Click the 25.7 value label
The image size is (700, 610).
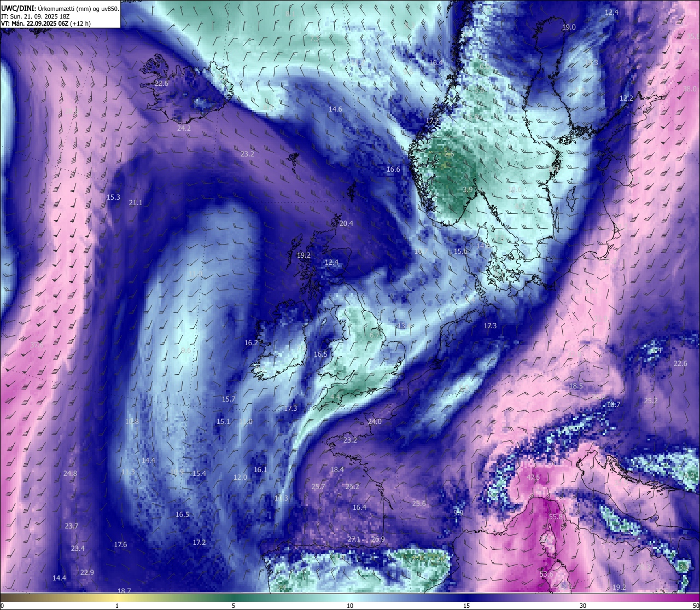[x=318, y=486]
